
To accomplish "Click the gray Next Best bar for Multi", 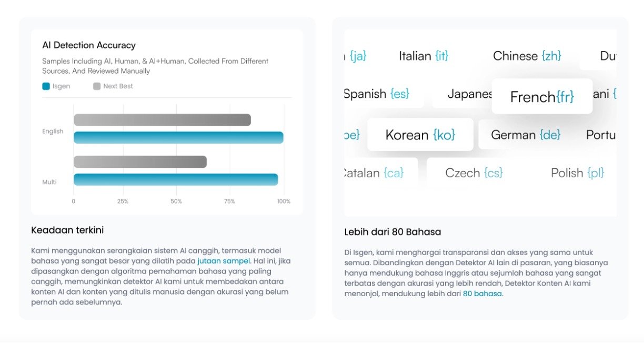I will 140,162.
